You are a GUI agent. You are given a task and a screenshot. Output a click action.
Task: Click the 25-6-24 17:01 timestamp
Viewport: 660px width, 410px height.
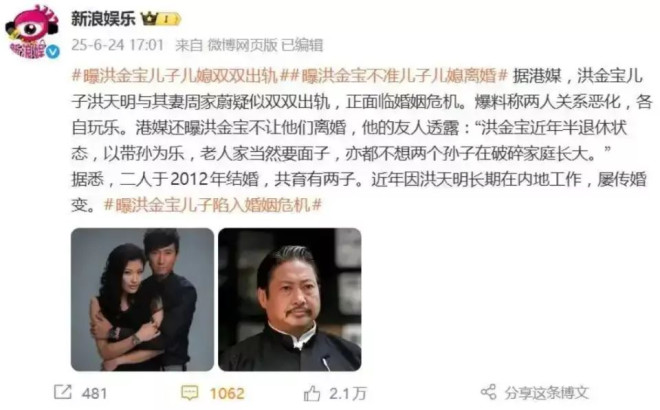117,45
